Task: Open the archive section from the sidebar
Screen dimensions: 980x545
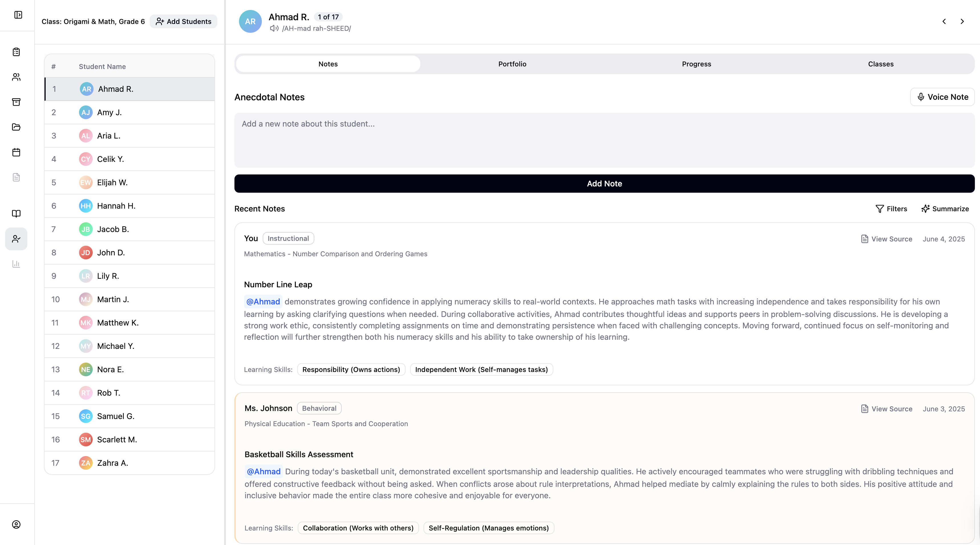Action: pos(16,102)
